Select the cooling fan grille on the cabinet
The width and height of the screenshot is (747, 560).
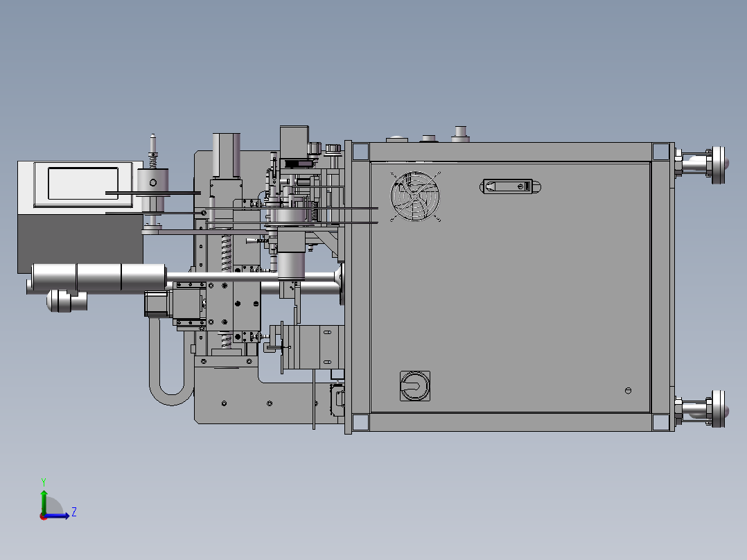tap(415, 196)
